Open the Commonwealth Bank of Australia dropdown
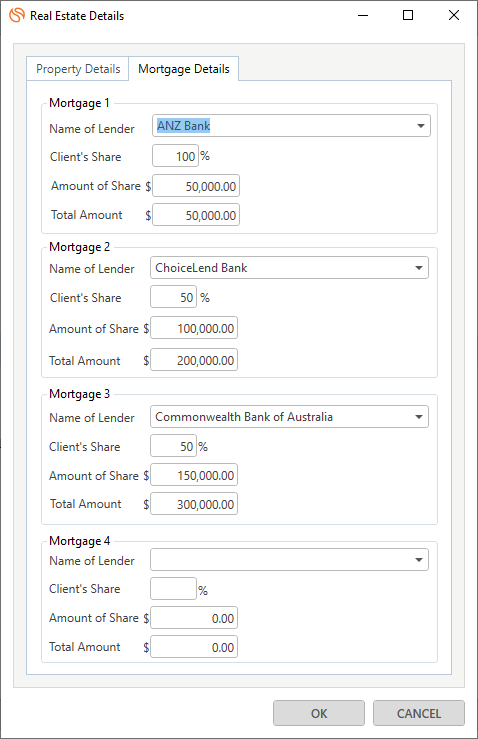478x739 pixels. tap(289, 417)
